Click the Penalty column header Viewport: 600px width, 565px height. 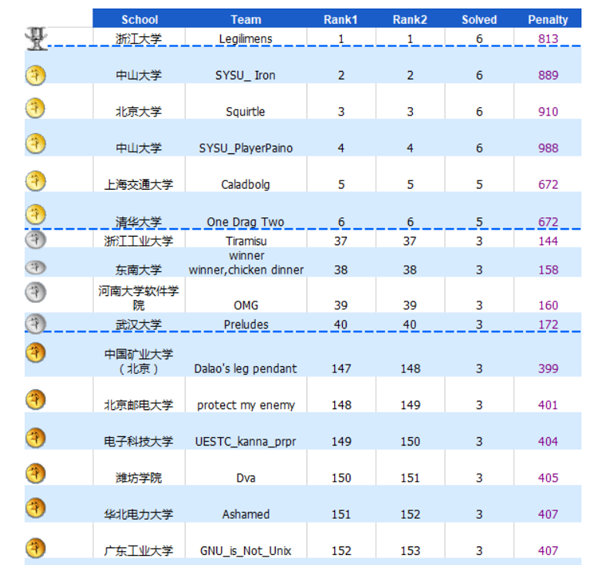547,19
